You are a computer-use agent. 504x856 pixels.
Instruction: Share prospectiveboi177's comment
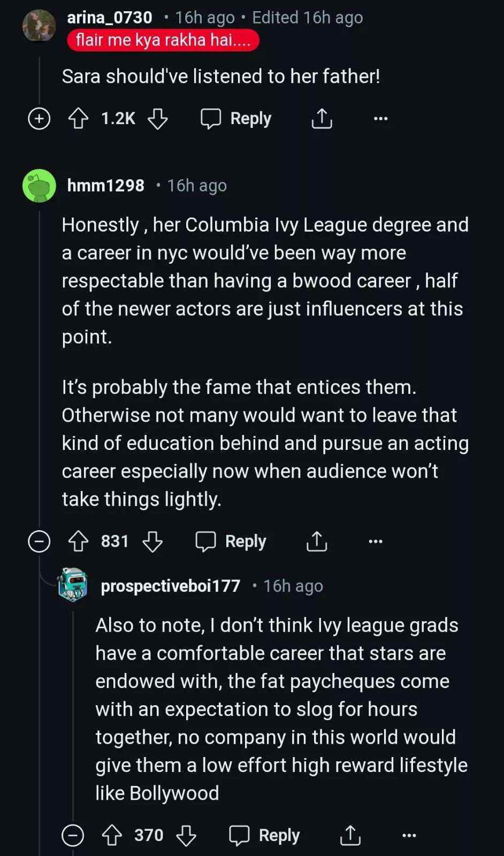point(350,835)
